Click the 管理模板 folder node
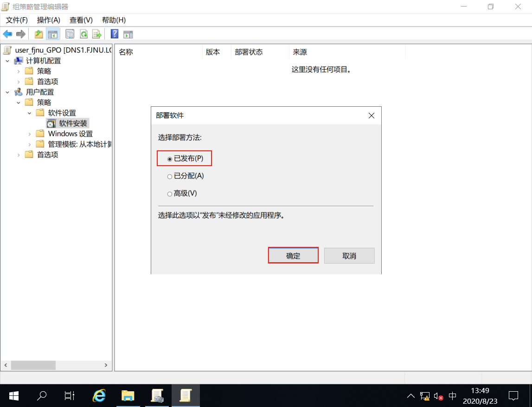Viewport: 532px width, 407px height. (x=80, y=144)
